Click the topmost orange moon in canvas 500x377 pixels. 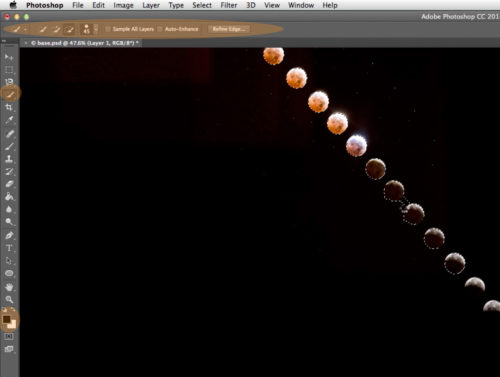(274, 56)
